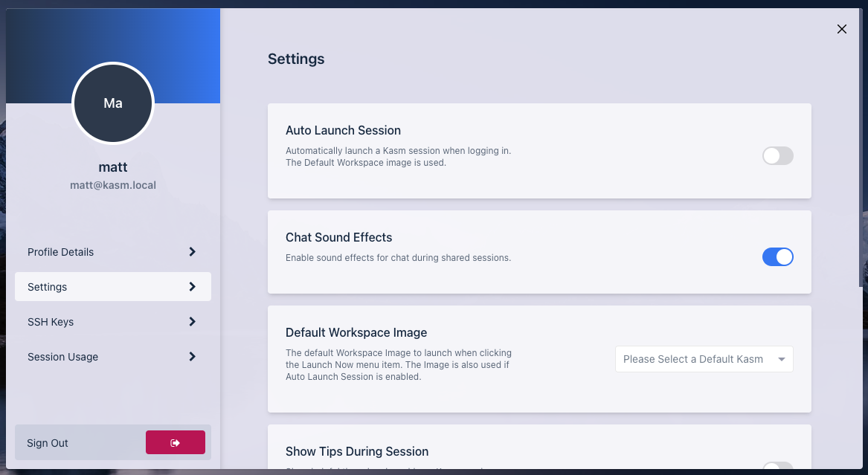Open Session Usage page
The image size is (868, 475).
(63, 357)
